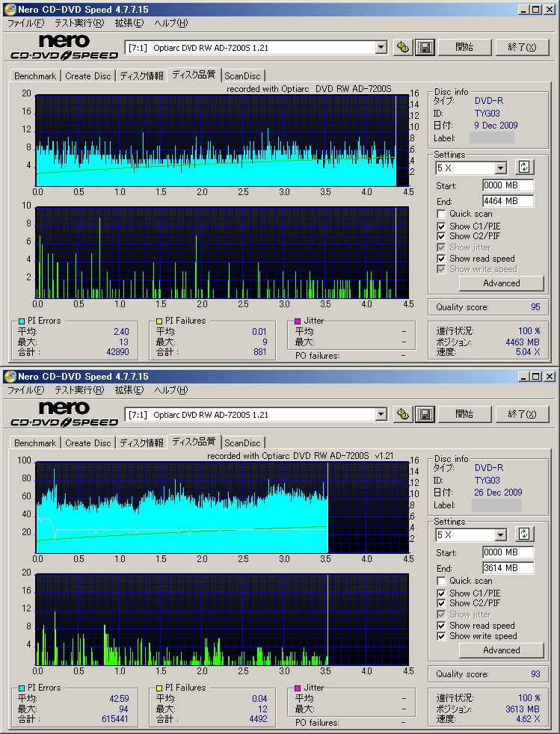The width and height of the screenshot is (560, 734).
Task: Click Quality score value 93
Action: click(535, 674)
